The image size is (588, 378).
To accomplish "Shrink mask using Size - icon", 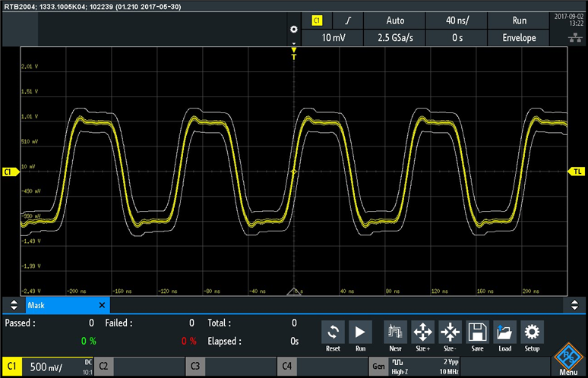I will [450, 335].
